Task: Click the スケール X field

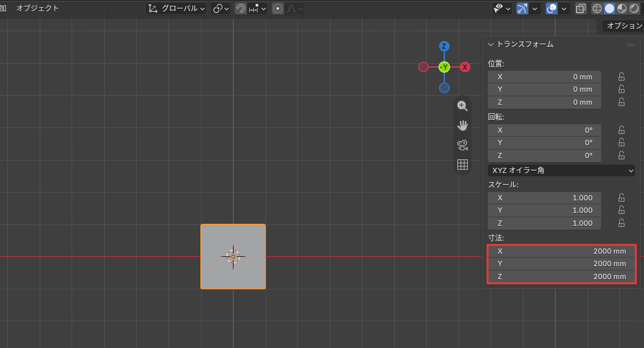Action: pyautogui.click(x=544, y=198)
